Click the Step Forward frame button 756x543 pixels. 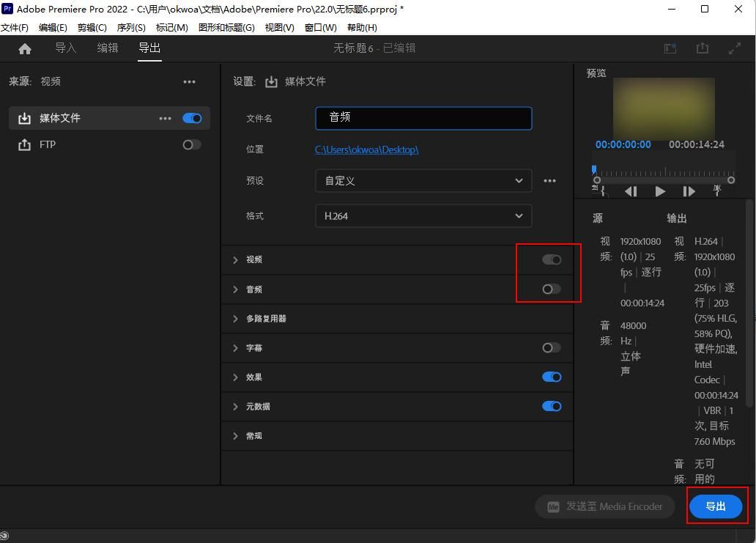(x=688, y=191)
